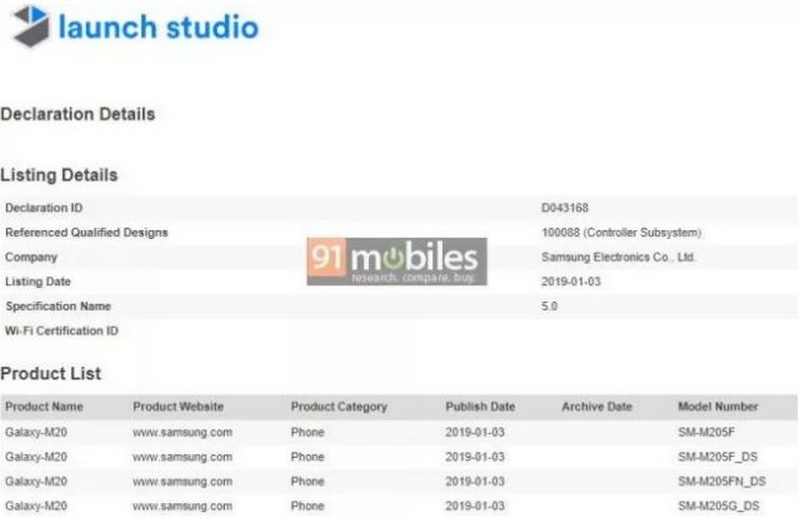Select the Wi-Fi Certification ID label
800x518 pixels.
pyautogui.click(x=62, y=331)
